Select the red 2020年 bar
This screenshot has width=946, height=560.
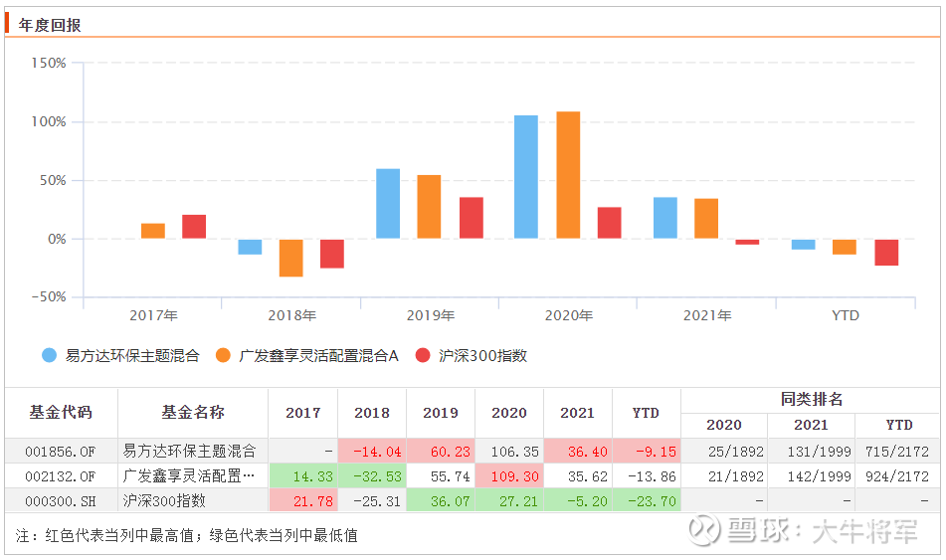coord(610,223)
